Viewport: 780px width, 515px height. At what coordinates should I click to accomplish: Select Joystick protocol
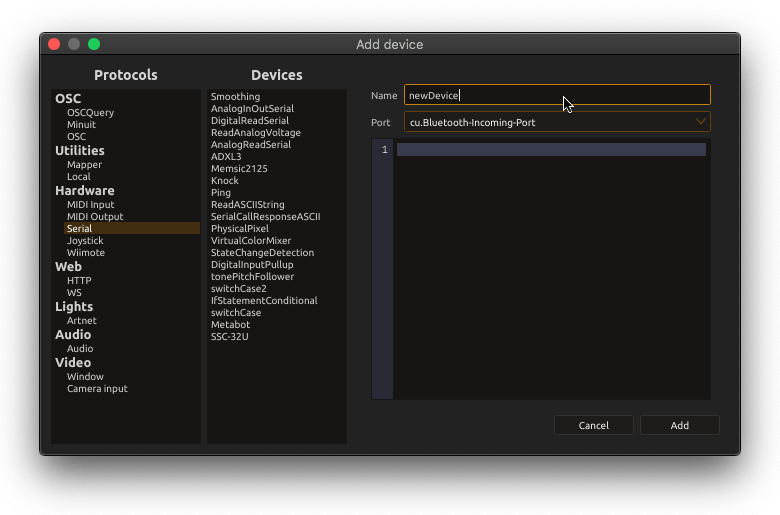coord(85,240)
